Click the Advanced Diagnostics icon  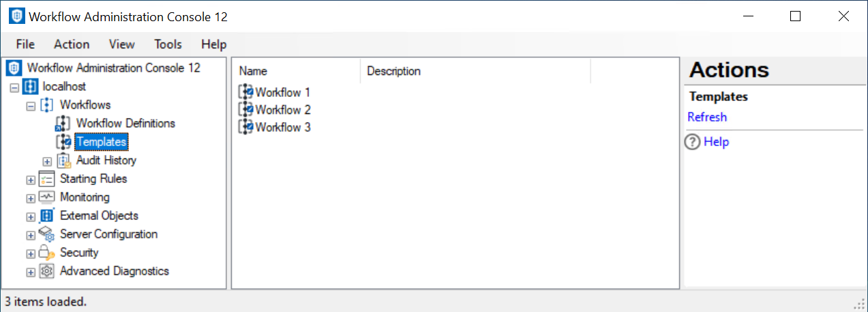(x=47, y=271)
